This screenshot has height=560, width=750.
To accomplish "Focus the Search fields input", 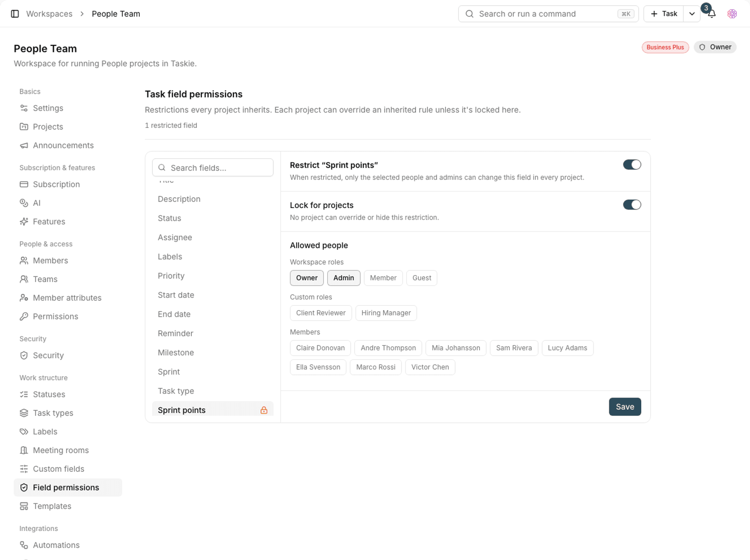I will point(213,168).
